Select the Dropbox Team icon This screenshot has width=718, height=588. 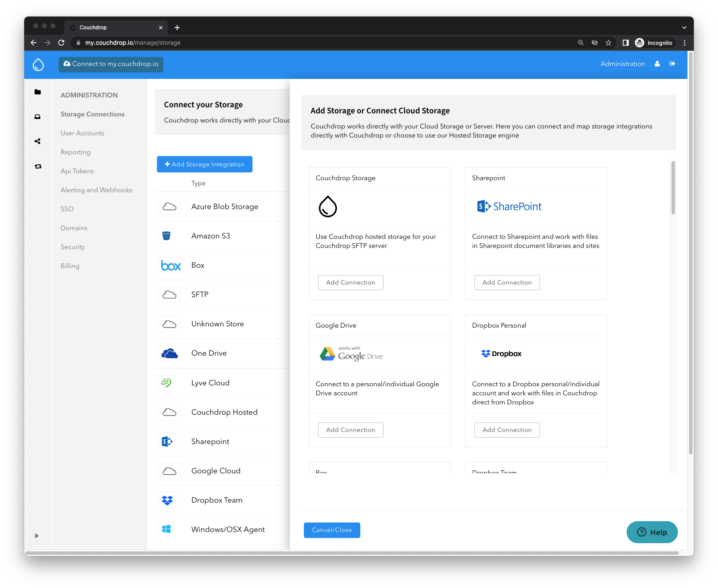click(x=167, y=500)
